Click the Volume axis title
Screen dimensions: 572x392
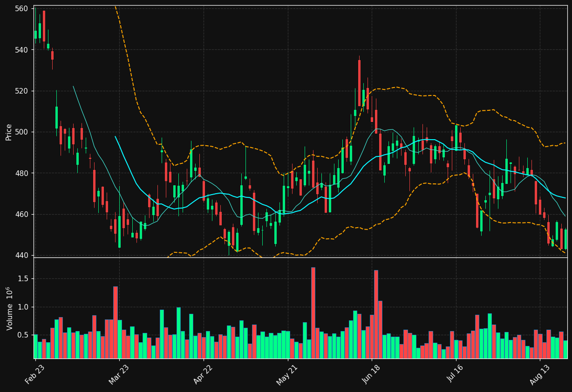[9, 308]
